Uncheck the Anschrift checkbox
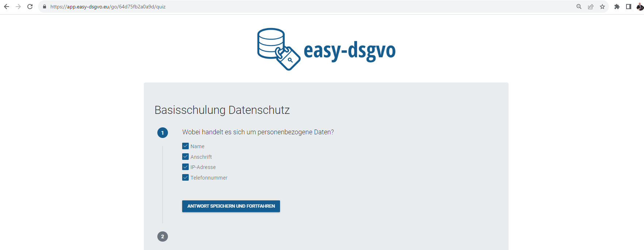 point(185,157)
